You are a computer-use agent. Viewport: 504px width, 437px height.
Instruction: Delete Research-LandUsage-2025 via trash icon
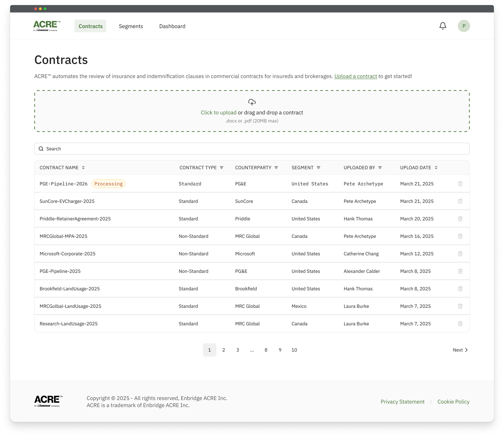[460, 324]
